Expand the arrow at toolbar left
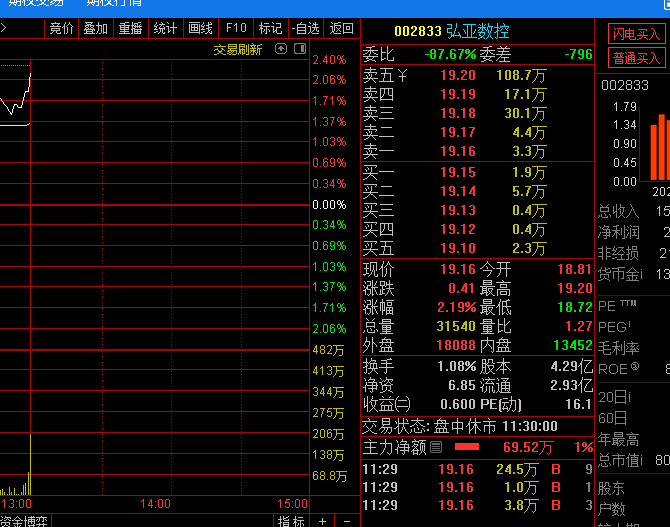The width and height of the screenshot is (670, 527). pyautogui.click(x=3, y=28)
